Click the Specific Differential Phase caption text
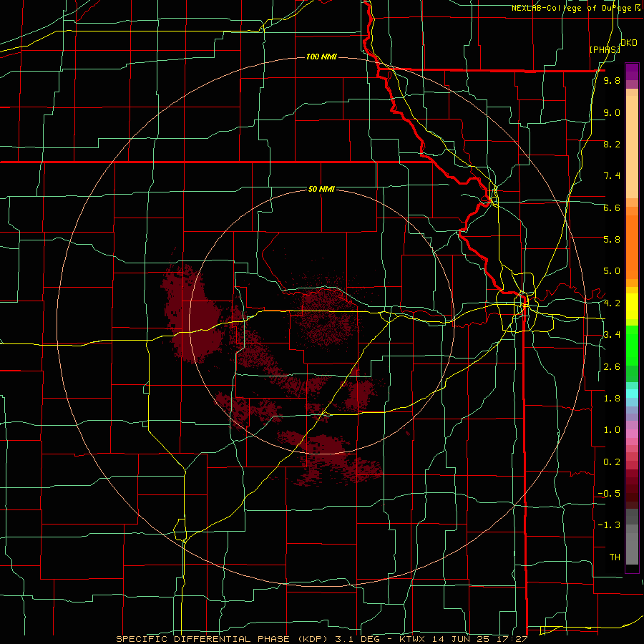Viewport: 644px width, 644px height. (x=322, y=639)
